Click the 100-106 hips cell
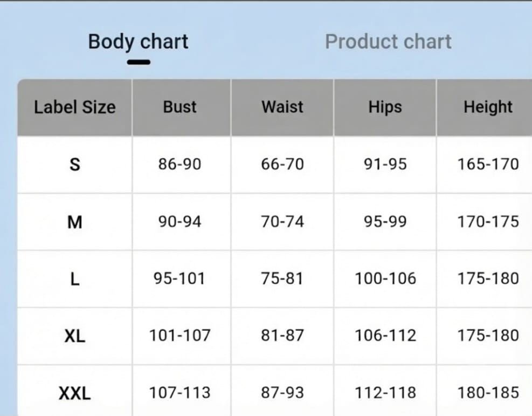 pyautogui.click(x=385, y=279)
